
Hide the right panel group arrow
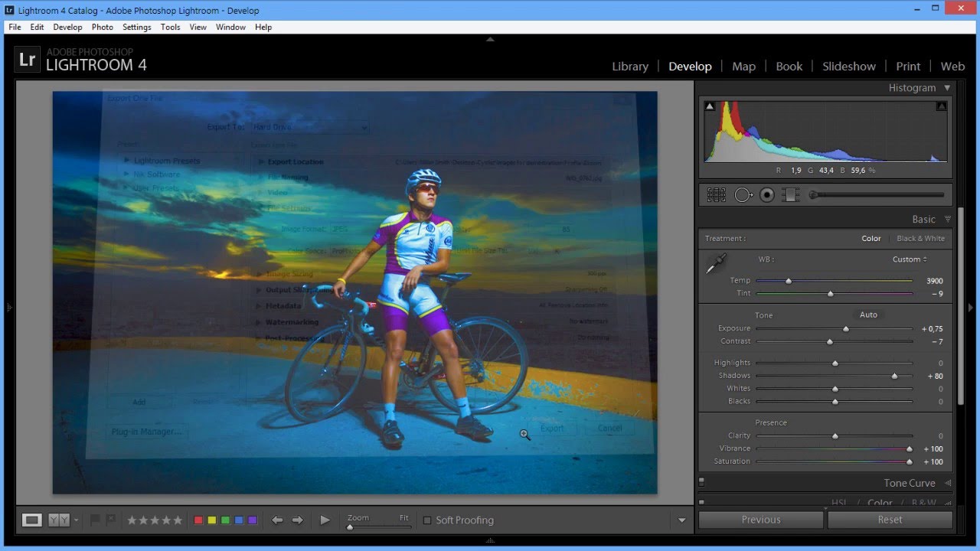[971, 308]
